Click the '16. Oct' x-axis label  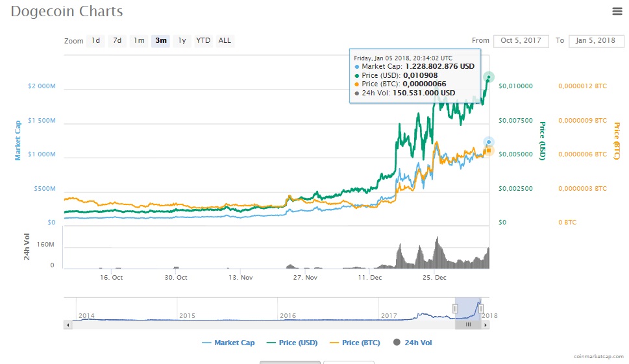(112, 278)
